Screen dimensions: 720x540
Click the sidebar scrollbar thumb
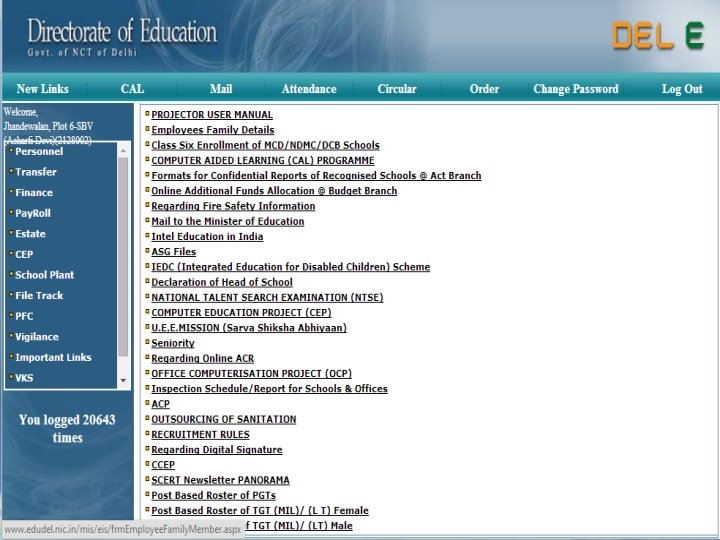(x=123, y=257)
